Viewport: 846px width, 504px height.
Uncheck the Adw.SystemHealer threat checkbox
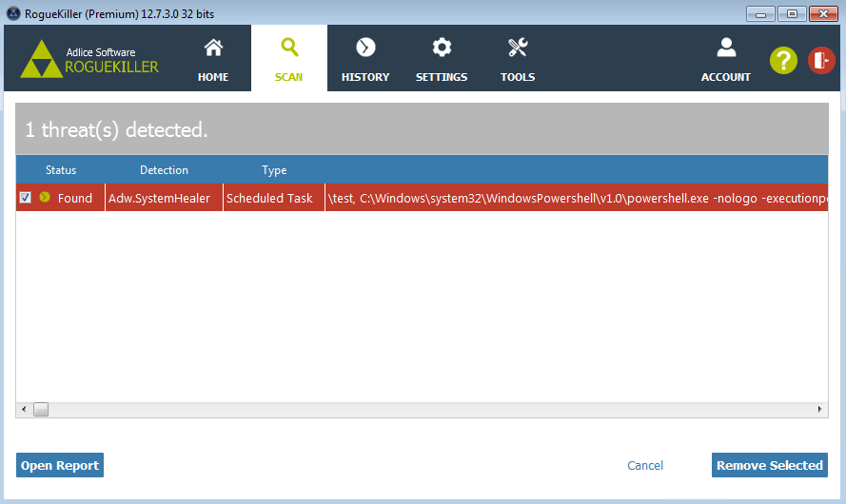(x=26, y=198)
